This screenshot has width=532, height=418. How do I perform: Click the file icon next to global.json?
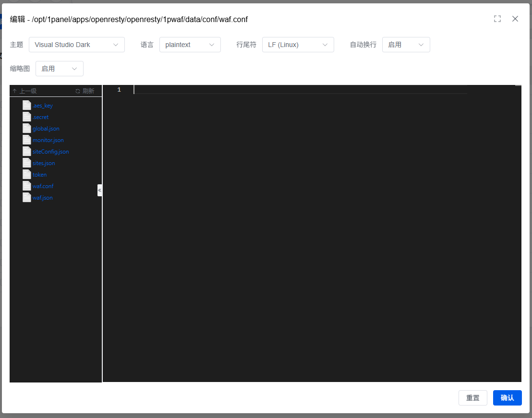pos(27,129)
